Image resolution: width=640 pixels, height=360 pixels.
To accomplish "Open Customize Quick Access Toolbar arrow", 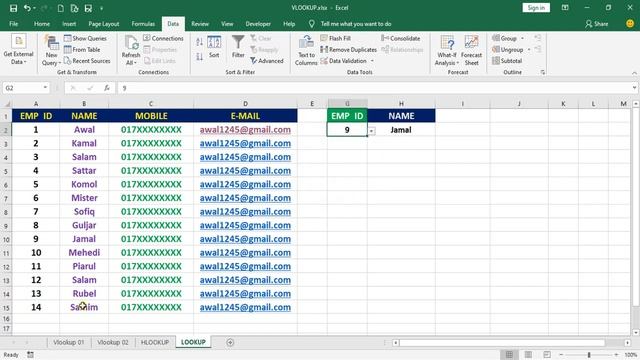I will [x=102, y=8].
